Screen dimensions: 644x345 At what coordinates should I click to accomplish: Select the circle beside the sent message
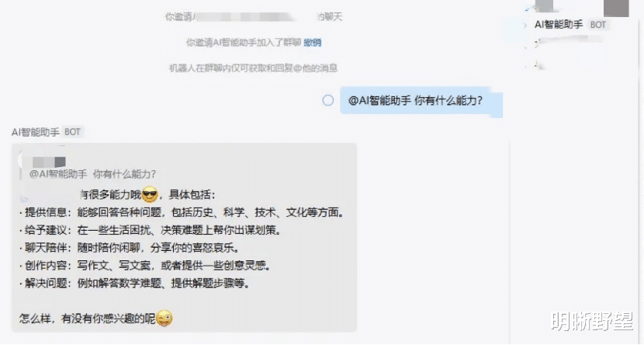point(327,100)
